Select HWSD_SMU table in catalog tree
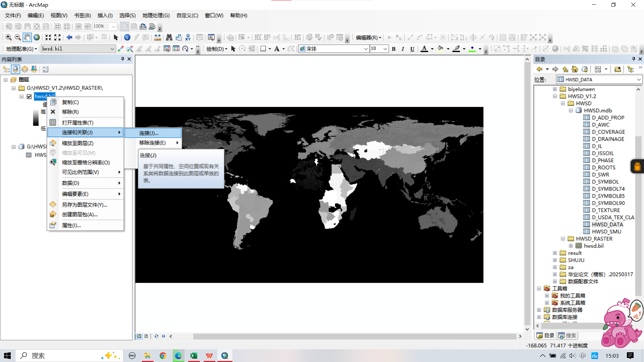The image size is (644, 362). tap(606, 232)
